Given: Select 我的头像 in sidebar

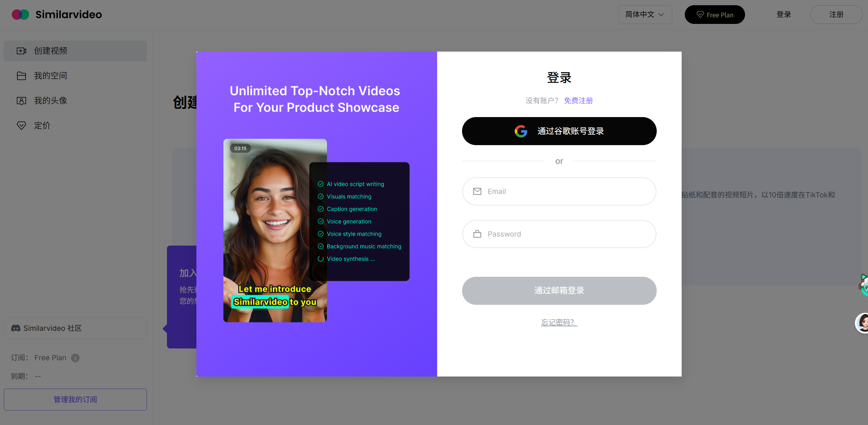Looking at the screenshot, I should click(75, 101).
